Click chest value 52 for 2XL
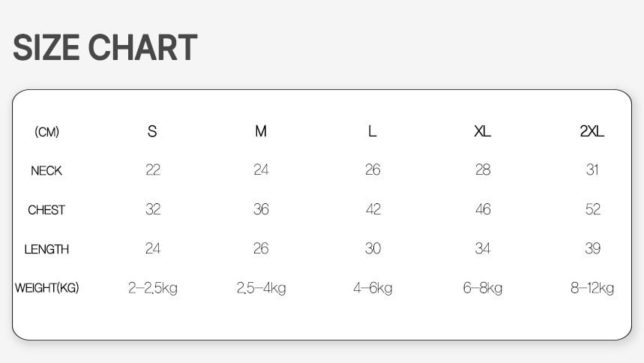Image resolution: width=644 pixels, height=363 pixels. pos(593,209)
